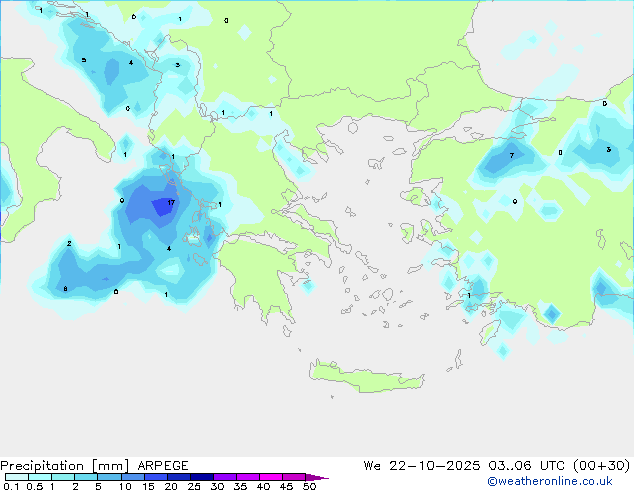Click the 1–2 mm legend color swatch

pos(63,477)
